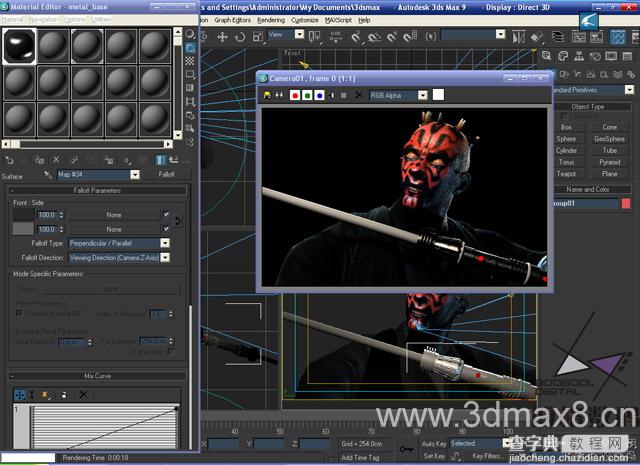This screenshot has width=640, height=465.
Task: Click Go to Parent icon in Material Editor
Action: (x=174, y=160)
